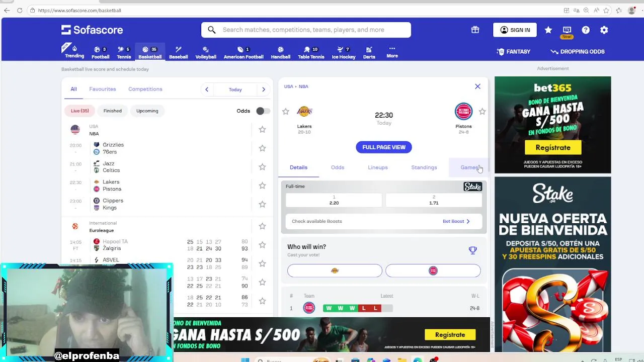Star the Grizzlies vs 76ers match
This screenshot has height=362, width=644.
[262, 148]
